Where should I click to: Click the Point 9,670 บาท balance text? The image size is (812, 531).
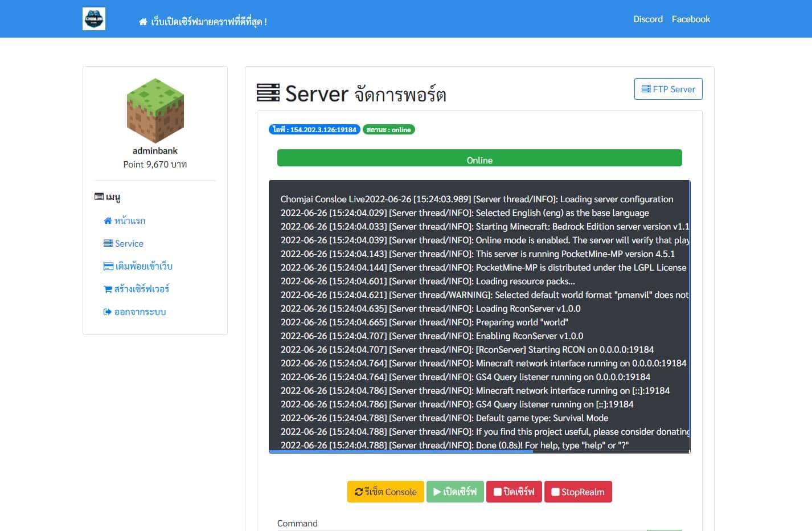pos(155,164)
